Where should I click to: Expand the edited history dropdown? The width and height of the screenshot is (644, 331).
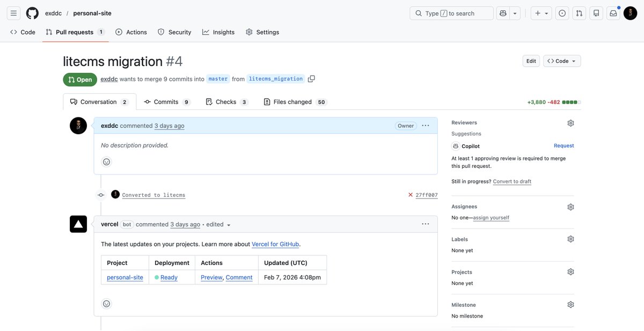(x=218, y=225)
